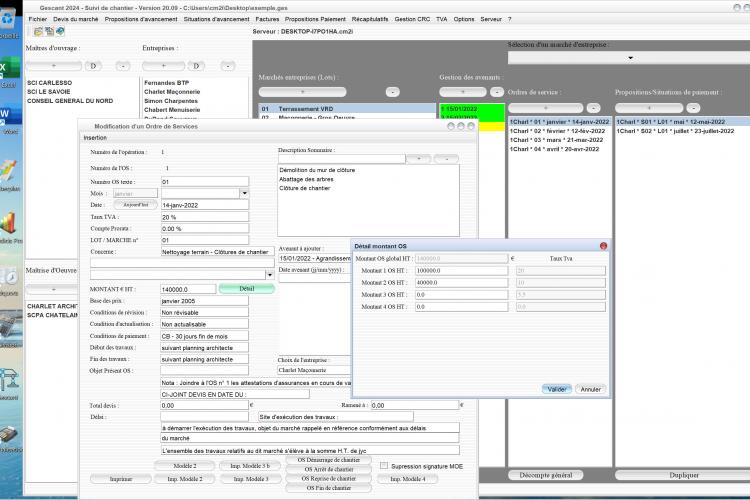Click the Imp. Modèle 2 button
Image resolution: width=750 pixels, height=500 pixels.
pos(185,478)
